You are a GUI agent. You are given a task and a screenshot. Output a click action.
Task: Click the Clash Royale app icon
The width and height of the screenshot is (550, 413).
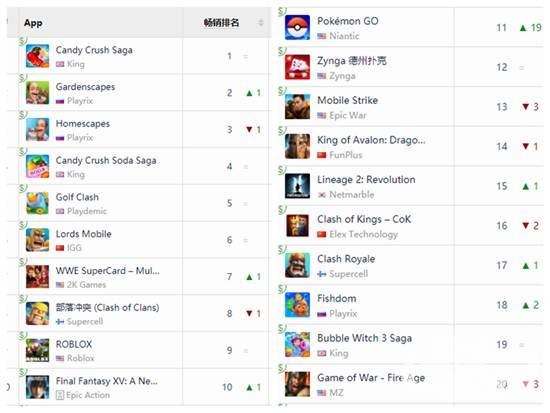pos(297,265)
